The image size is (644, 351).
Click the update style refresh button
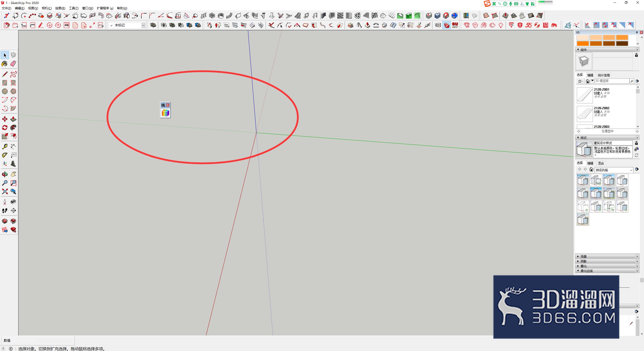(x=636, y=155)
